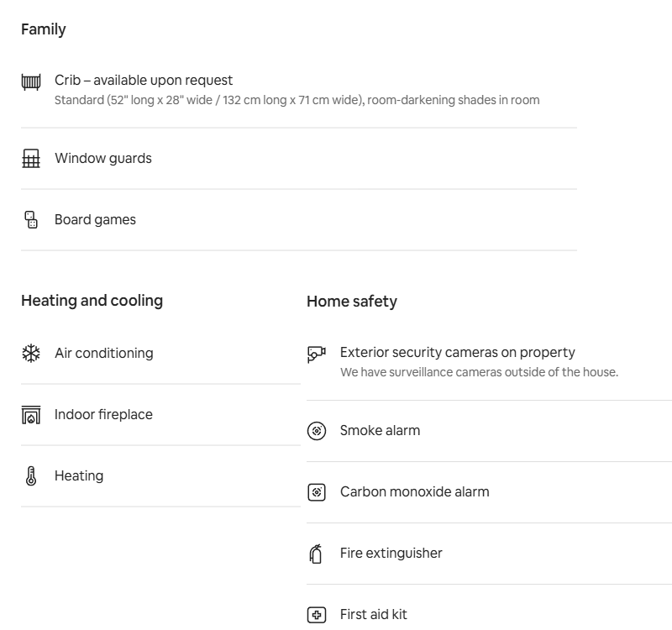The height and width of the screenshot is (630, 672).
Task: Click the Carbon monoxide alarm label
Action: tap(414, 491)
